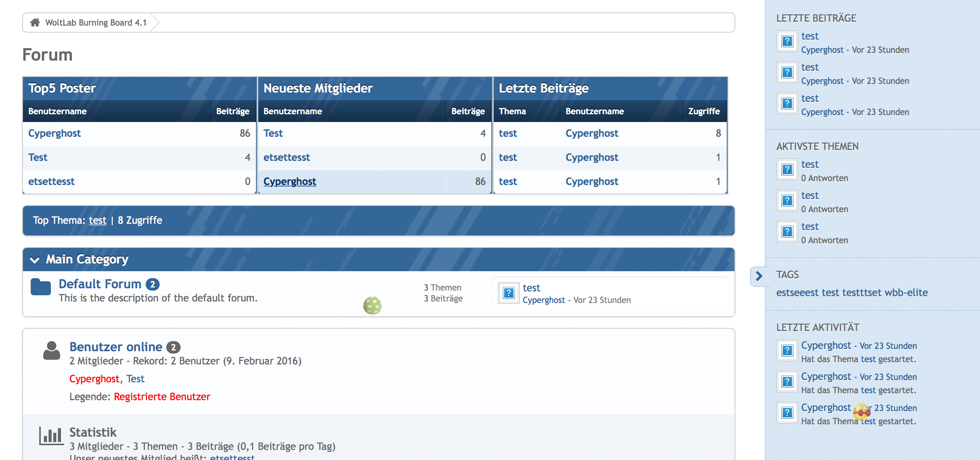This screenshot has width=980, height=460.
Task: Click the Default Forum folder icon
Action: coord(41,287)
